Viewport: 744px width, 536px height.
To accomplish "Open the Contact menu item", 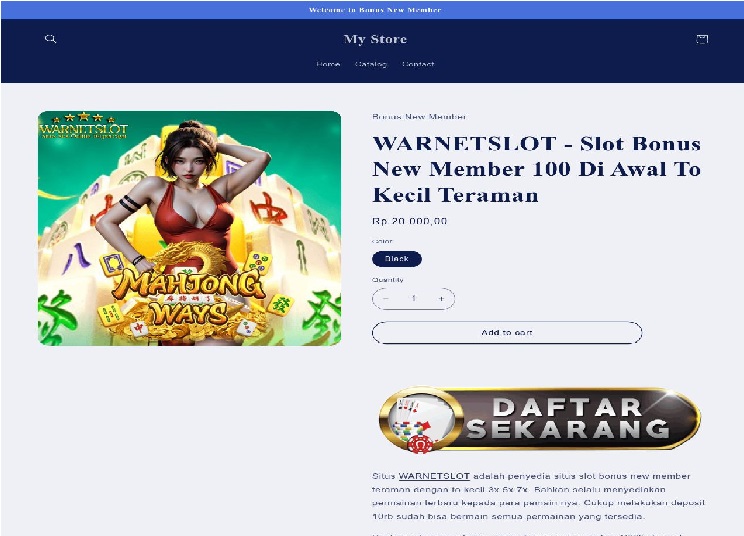I will (418, 64).
